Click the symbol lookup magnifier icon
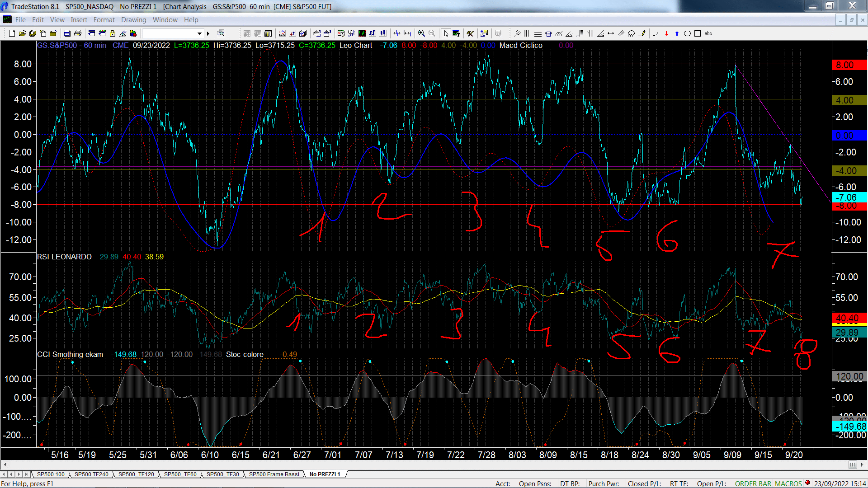Viewport: 868px width, 488px height. coord(221,33)
